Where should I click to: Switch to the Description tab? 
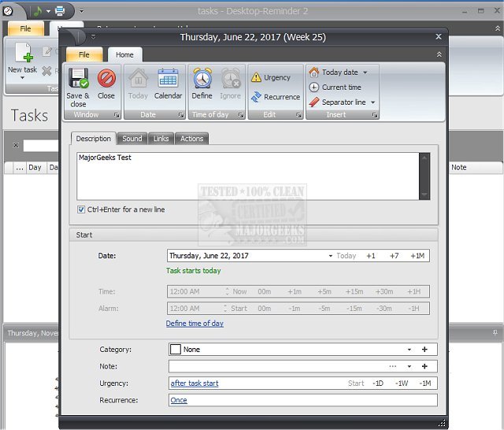pyautogui.click(x=93, y=139)
